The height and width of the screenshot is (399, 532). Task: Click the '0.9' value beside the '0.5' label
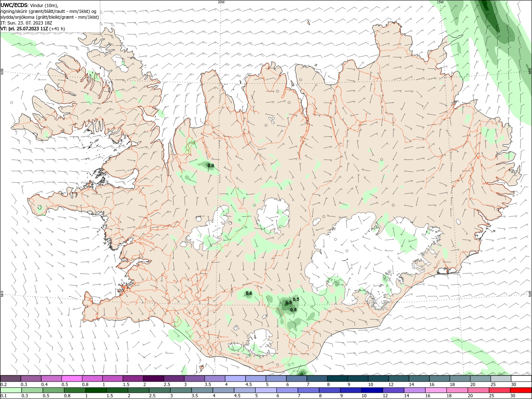288,303
